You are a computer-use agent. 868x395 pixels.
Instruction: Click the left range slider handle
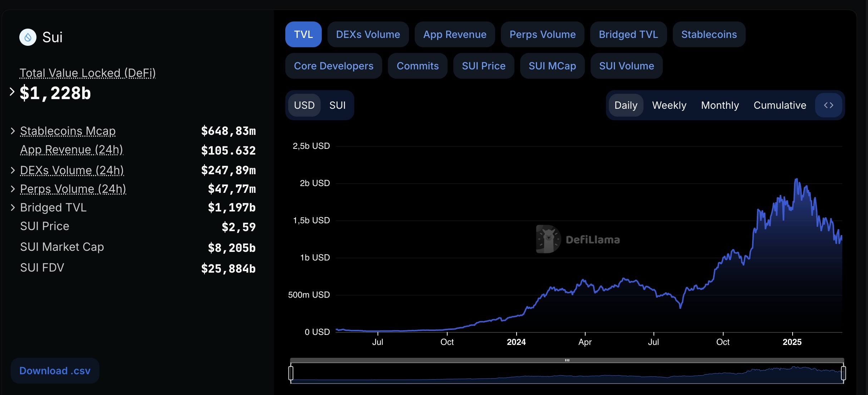tap(291, 373)
